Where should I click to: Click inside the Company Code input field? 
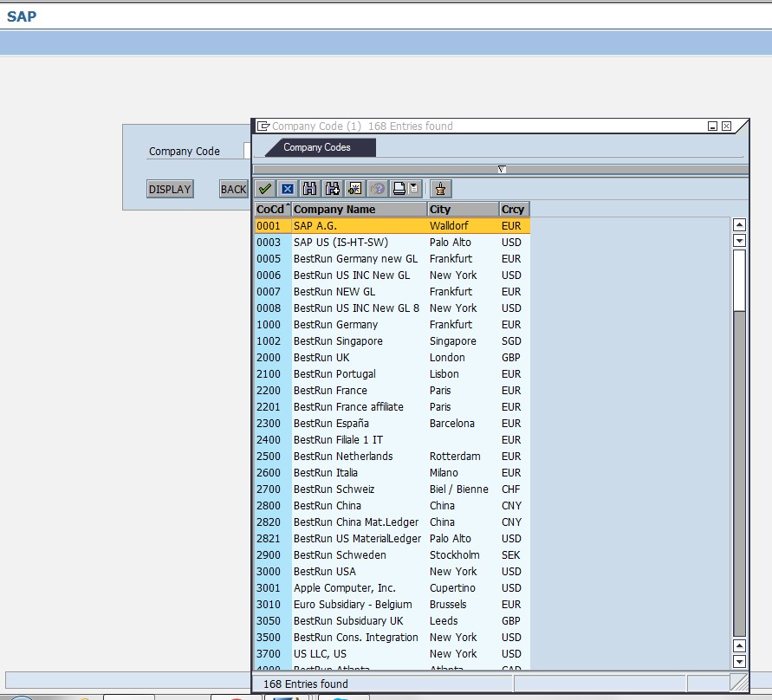tap(250, 150)
